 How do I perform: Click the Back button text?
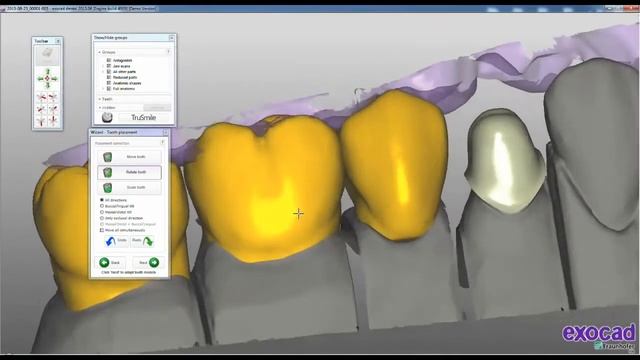pyautogui.click(x=116, y=263)
